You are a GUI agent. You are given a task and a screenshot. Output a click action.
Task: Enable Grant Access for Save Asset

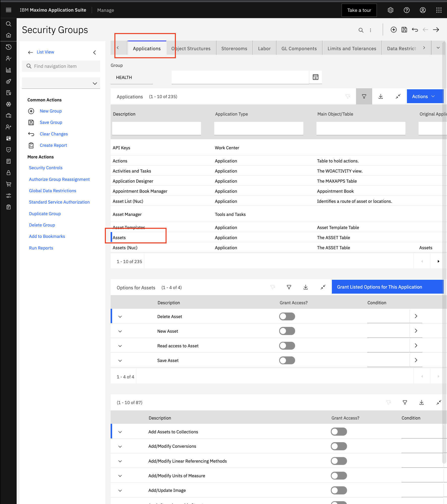coord(287,360)
